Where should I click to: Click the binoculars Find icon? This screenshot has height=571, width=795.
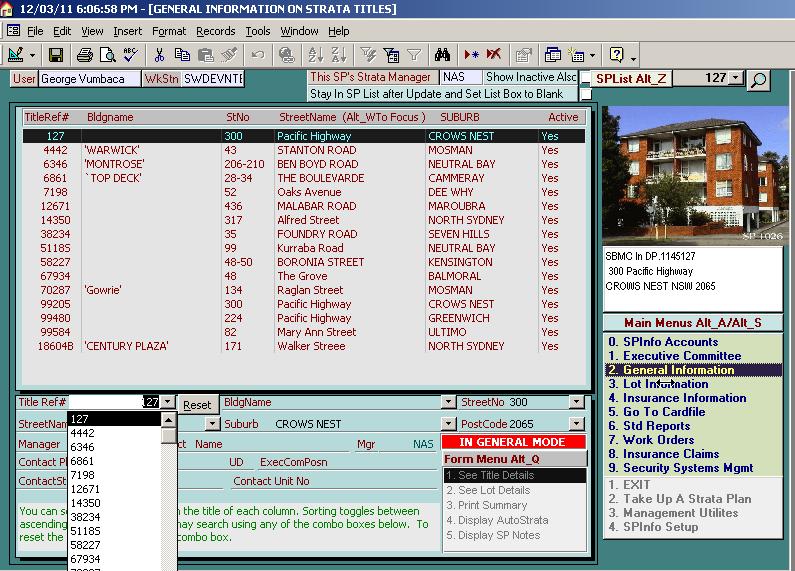click(444, 54)
